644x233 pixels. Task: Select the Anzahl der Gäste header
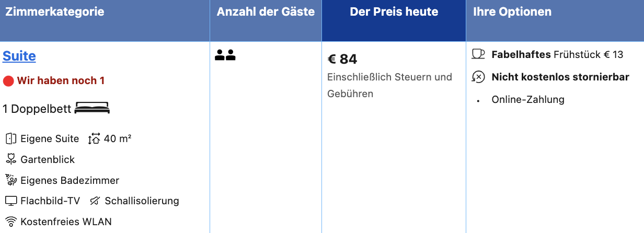266,12
